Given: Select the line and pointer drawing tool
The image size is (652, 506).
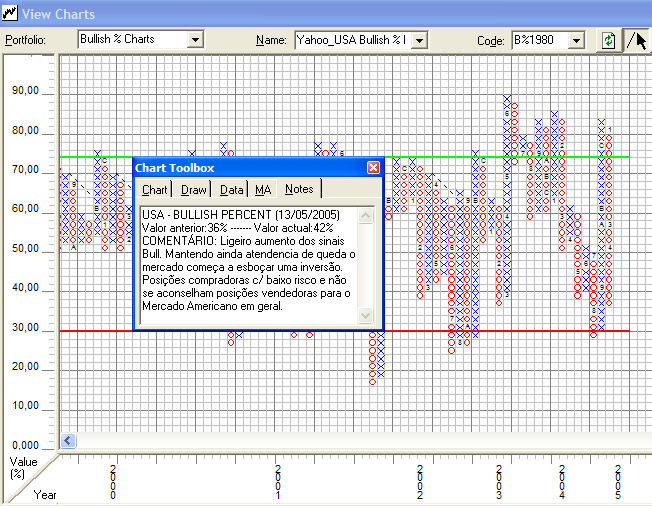Looking at the screenshot, I should (x=636, y=40).
